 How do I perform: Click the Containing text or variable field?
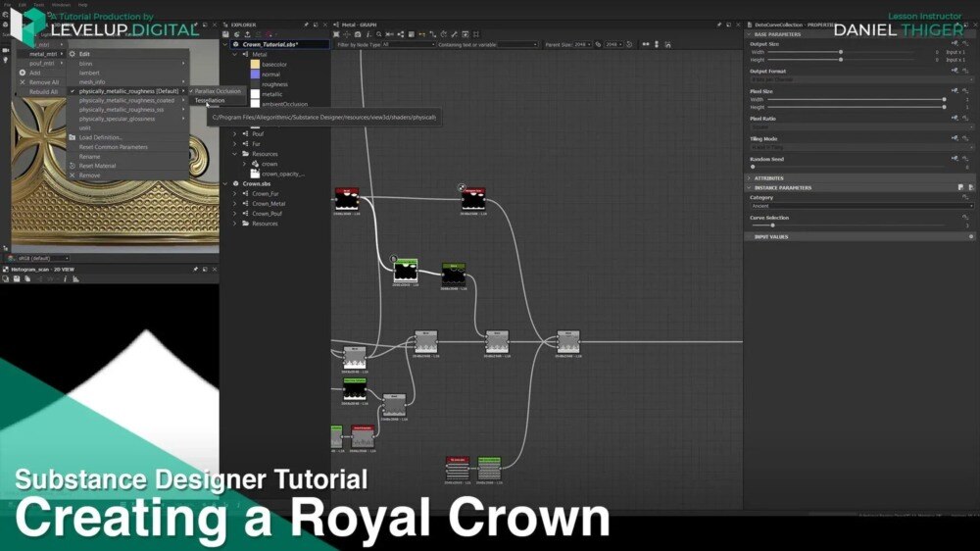point(517,44)
